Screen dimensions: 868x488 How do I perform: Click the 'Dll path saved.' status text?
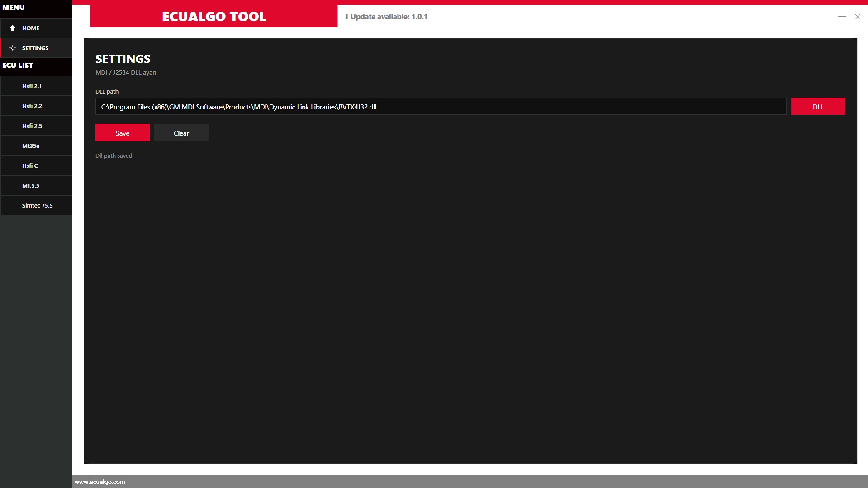(x=114, y=156)
